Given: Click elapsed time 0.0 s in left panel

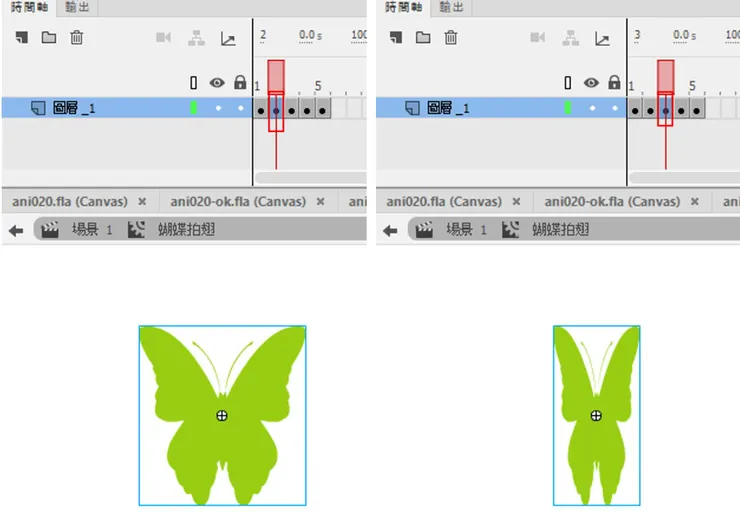Looking at the screenshot, I should [x=310, y=35].
